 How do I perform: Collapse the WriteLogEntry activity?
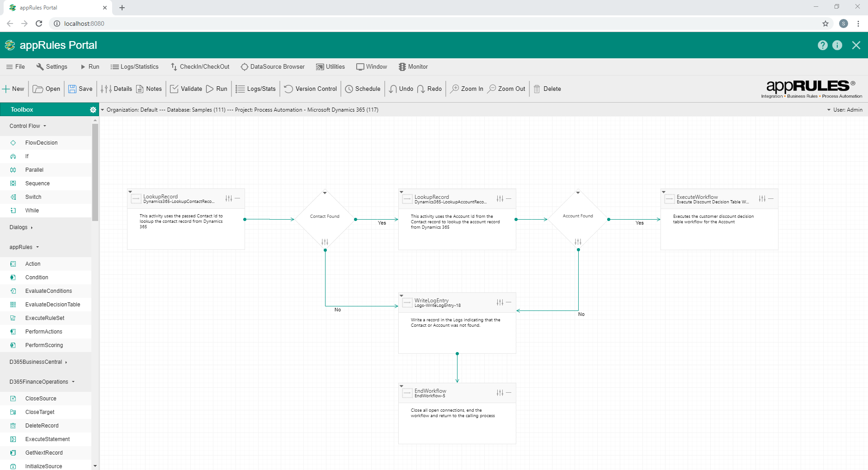(x=508, y=302)
